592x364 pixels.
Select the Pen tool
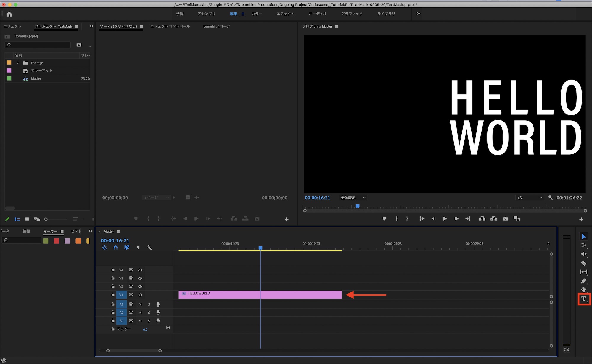(583, 281)
